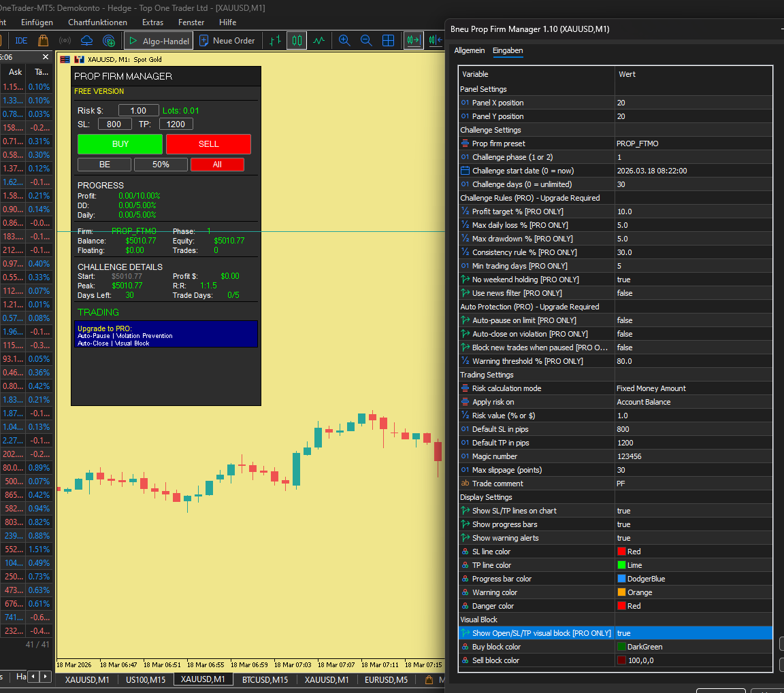Open the Fenster menu
Viewport: 784px width, 693px height.
(191, 22)
